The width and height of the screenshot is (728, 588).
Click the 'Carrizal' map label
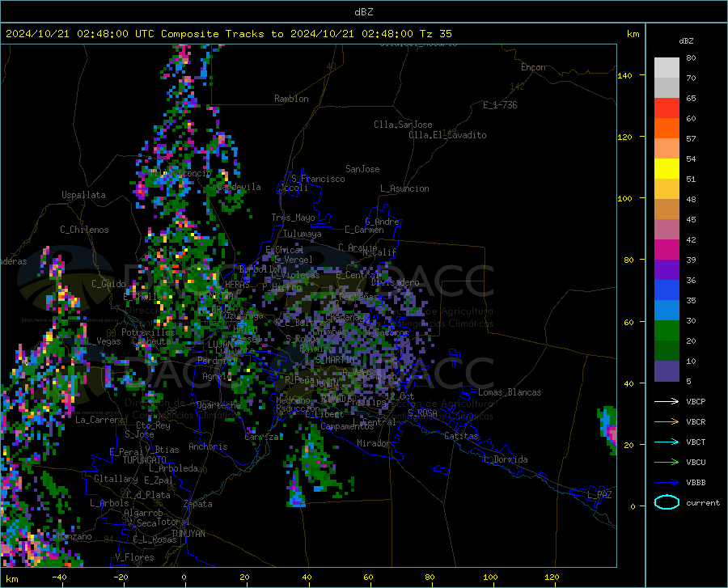pos(264,437)
